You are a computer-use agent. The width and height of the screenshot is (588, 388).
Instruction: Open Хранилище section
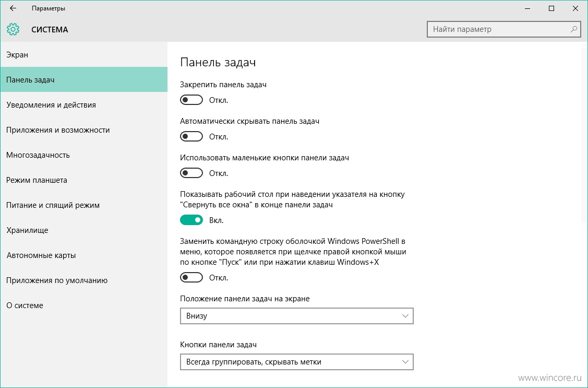pyautogui.click(x=84, y=230)
